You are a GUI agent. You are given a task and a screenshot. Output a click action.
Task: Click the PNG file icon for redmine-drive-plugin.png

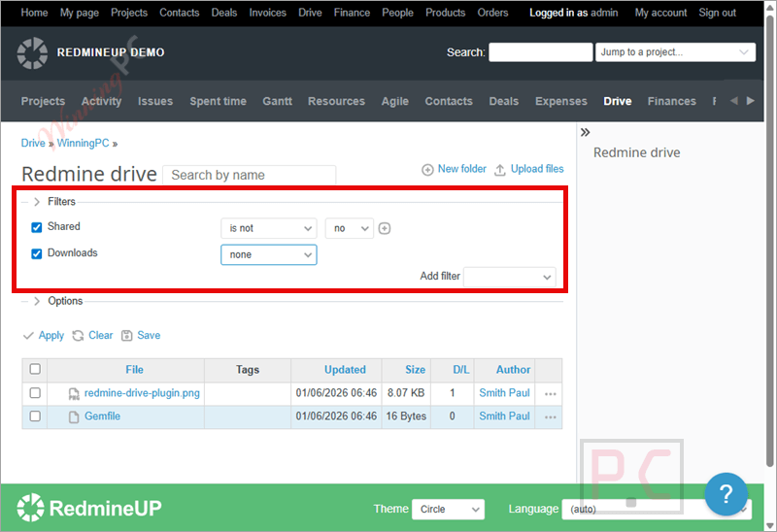click(74, 394)
